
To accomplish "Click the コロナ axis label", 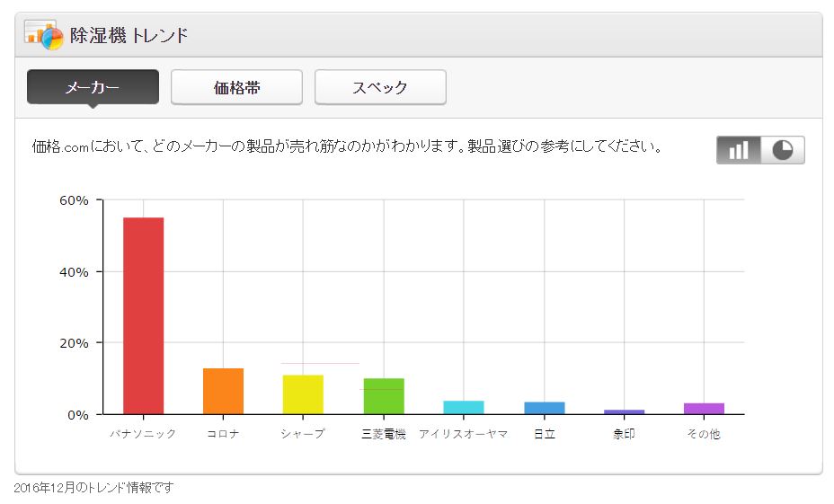I will (x=224, y=434).
